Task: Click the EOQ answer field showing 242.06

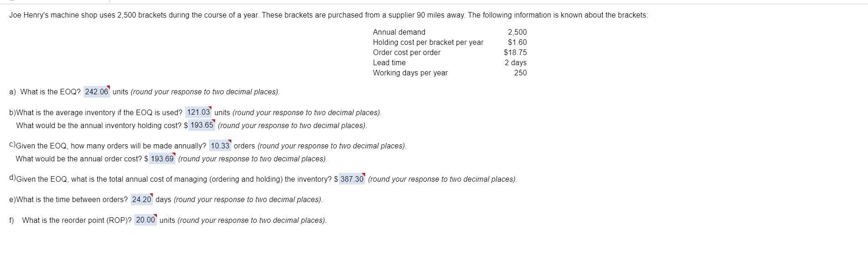Action: (97, 92)
